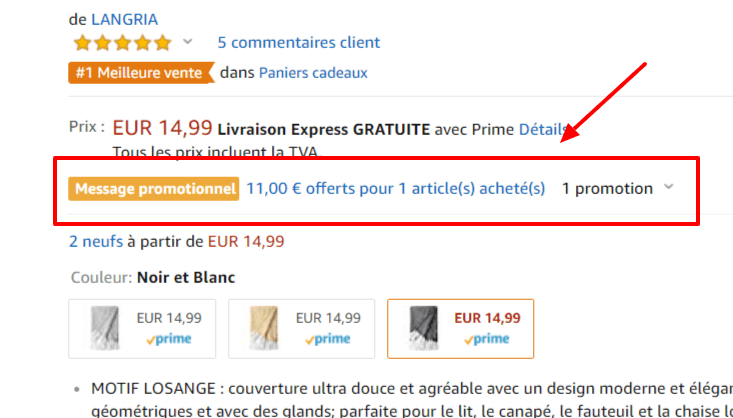Screen dimensions: 733x418
Task: Expand the star rating breakdown chevron
Action: (187, 43)
